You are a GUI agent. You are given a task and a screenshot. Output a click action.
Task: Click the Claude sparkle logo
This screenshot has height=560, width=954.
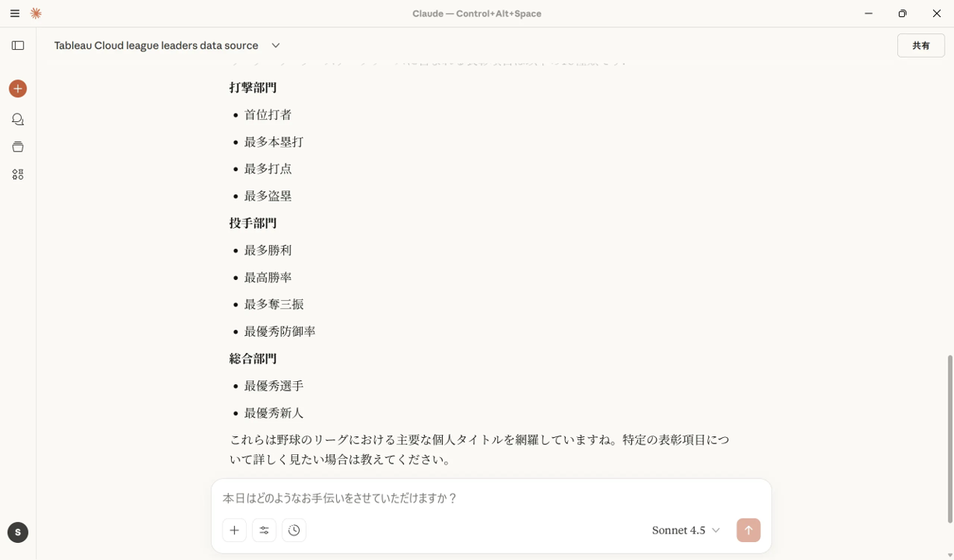point(35,13)
